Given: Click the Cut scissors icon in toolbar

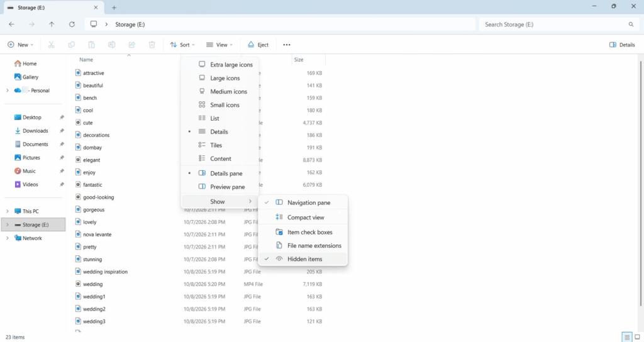Looking at the screenshot, I should click(52, 45).
